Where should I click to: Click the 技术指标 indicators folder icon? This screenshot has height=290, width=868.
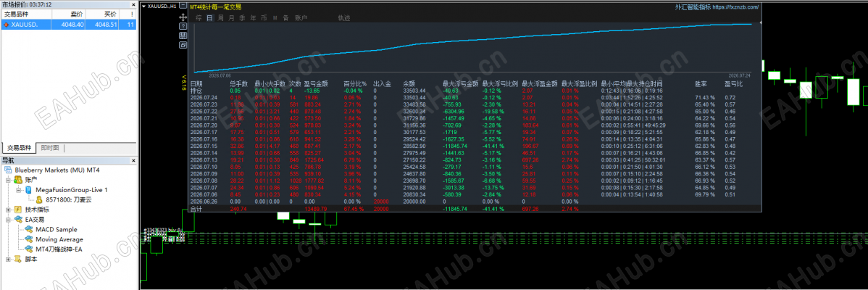click(17, 210)
